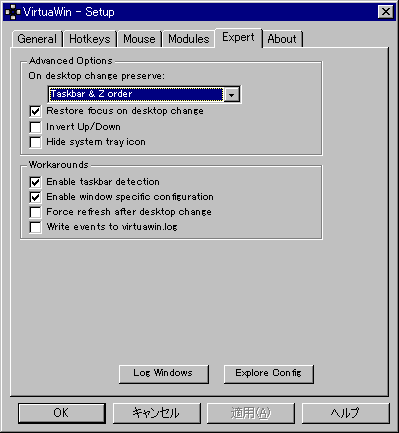The width and height of the screenshot is (399, 433).
Task: Open the desktop change preserve dropdown arrow
Action: pyautogui.click(x=232, y=94)
